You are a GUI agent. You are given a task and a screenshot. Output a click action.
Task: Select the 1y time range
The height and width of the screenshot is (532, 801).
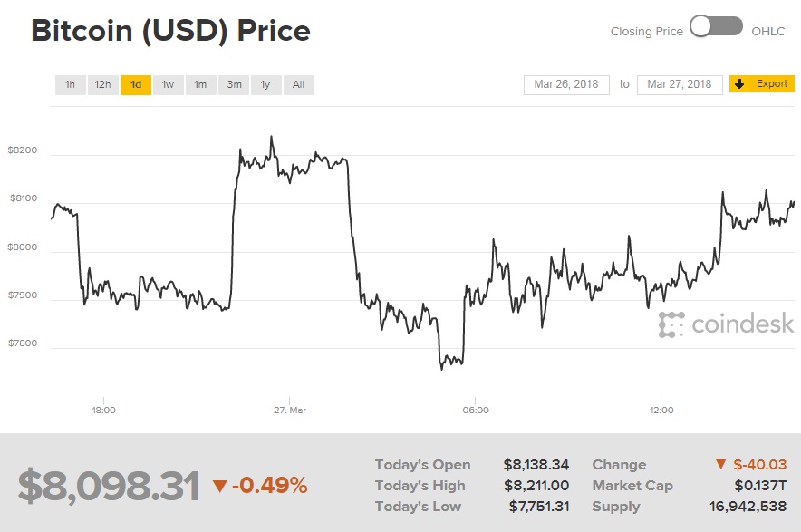click(265, 84)
